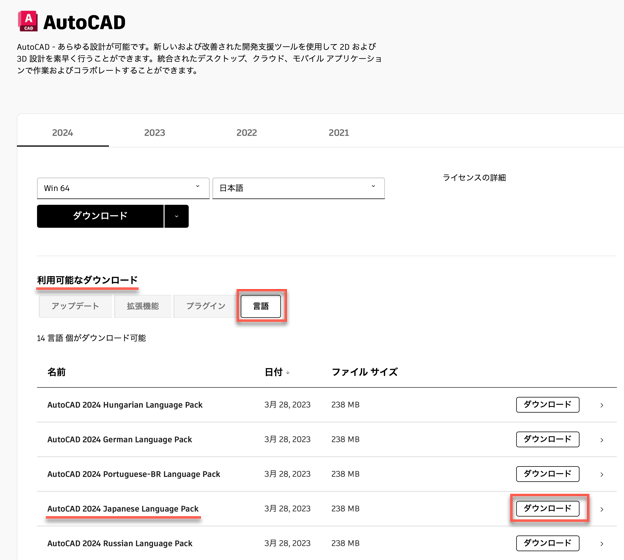624x560 pixels.
Task: Click the main black ダウンロード button
Action: [x=100, y=216]
